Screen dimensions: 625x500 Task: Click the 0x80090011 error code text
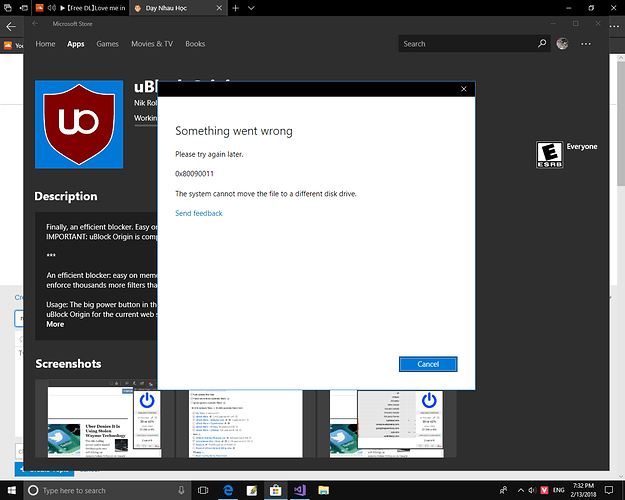click(x=195, y=174)
